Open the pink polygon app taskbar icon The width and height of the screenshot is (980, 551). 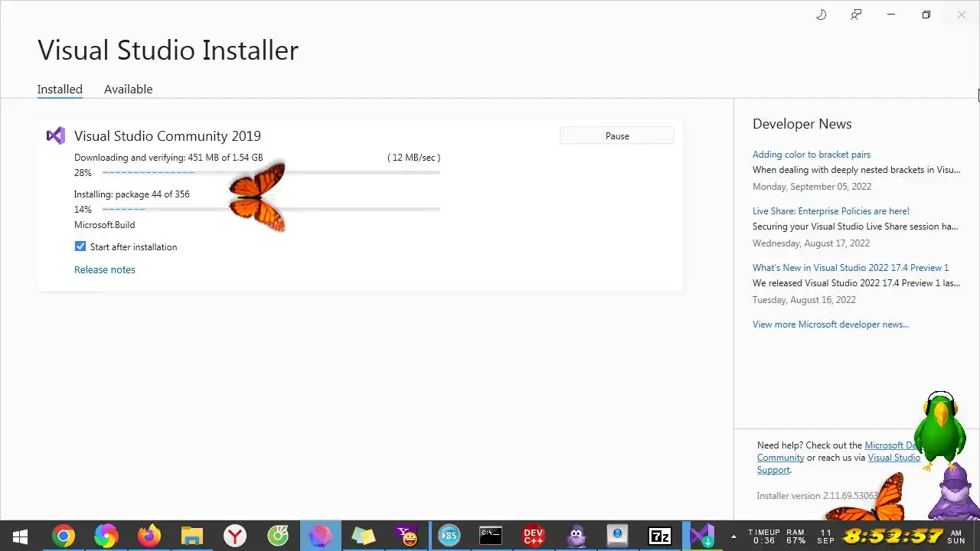coord(320,536)
